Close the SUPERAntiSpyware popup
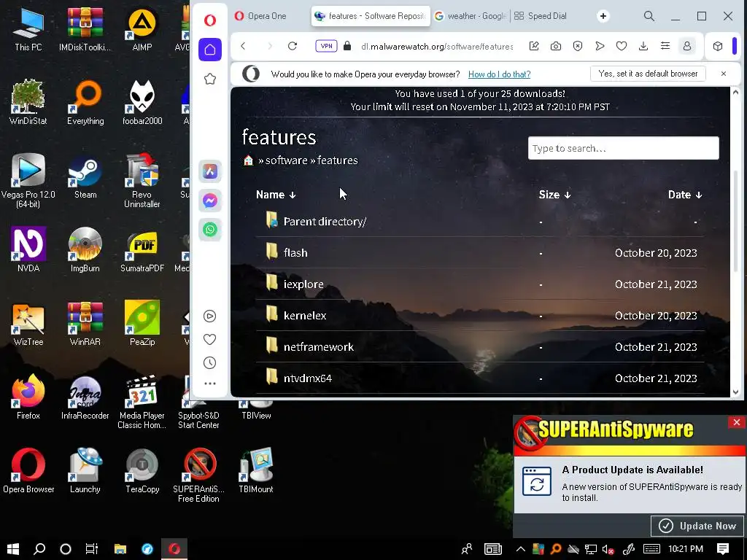 point(737,422)
